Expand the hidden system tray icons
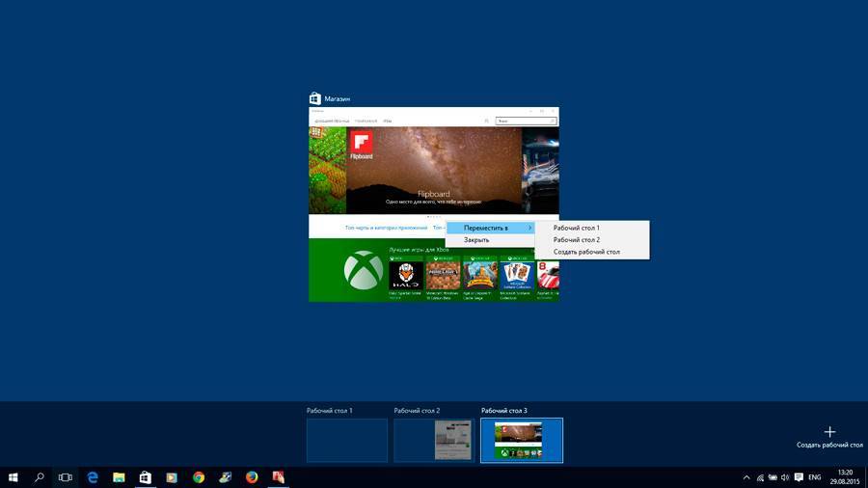868x488 pixels. point(746,477)
